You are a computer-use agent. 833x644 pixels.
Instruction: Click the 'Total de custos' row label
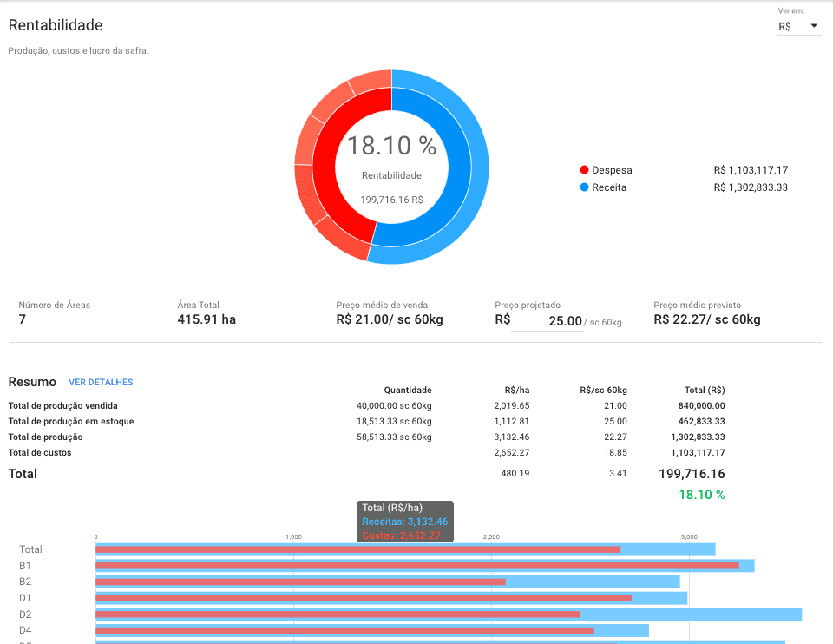pyautogui.click(x=40, y=452)
